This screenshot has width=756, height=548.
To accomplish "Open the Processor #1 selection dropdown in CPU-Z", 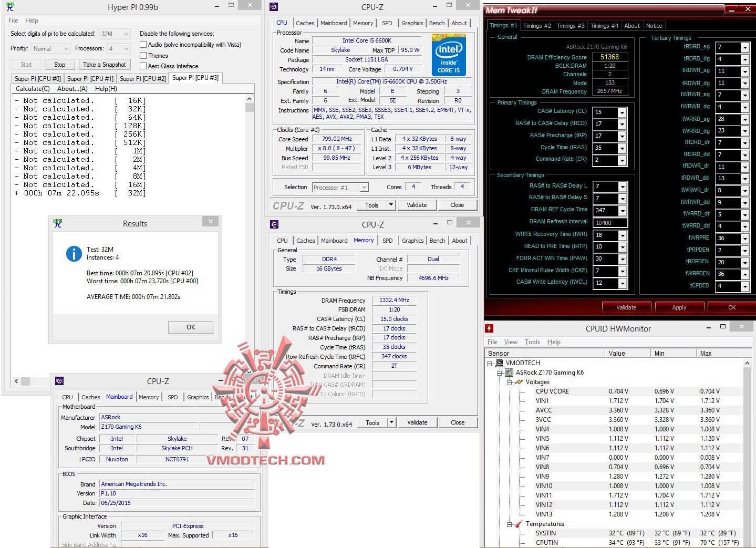I will point(340,188).
